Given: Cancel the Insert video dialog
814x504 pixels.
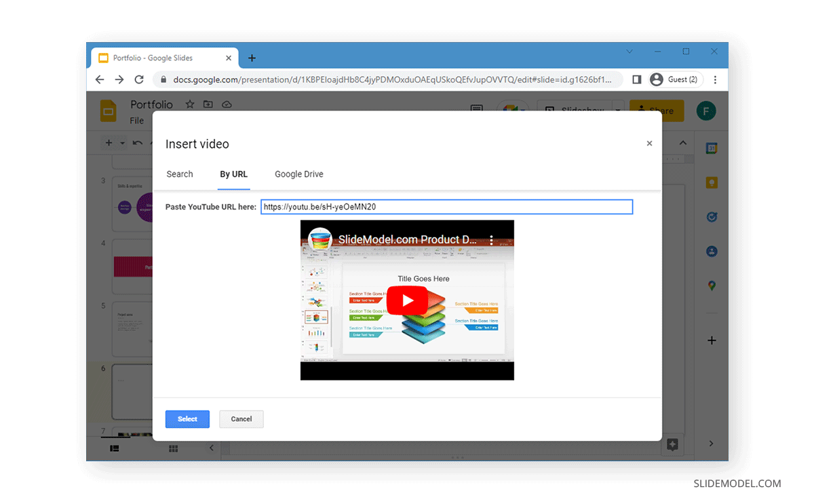Looking at the screenshot, I should coord(241,419).
